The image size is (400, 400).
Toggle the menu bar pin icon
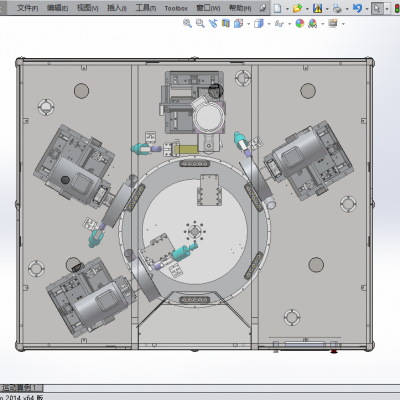(263, 8)
